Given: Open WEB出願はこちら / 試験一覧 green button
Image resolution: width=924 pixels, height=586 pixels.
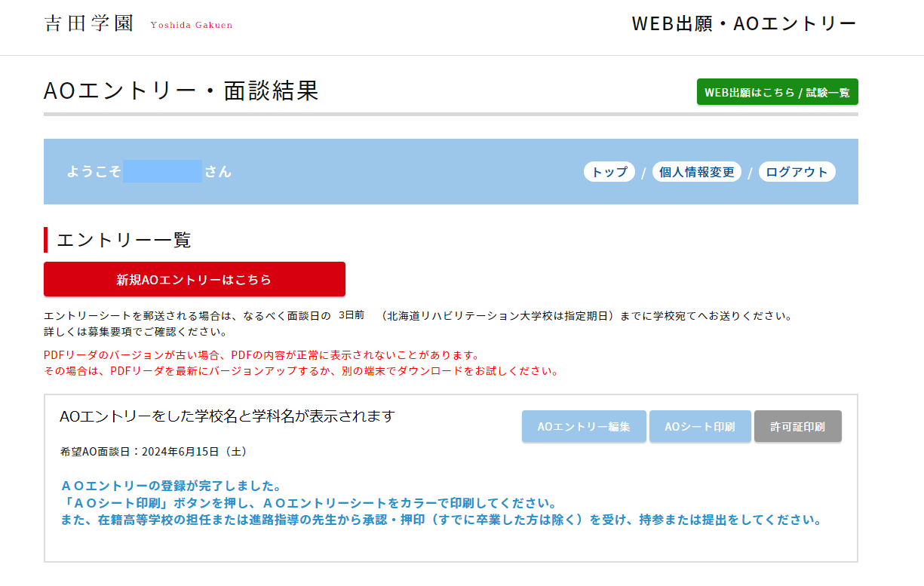Looking at the screenshot, I should tap(777, 92).
